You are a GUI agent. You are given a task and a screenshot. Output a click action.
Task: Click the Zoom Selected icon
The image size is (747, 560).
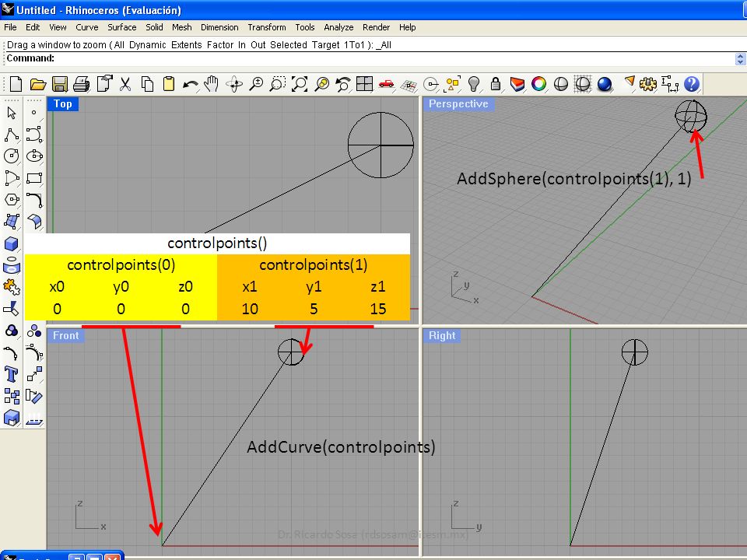(322, 84)
